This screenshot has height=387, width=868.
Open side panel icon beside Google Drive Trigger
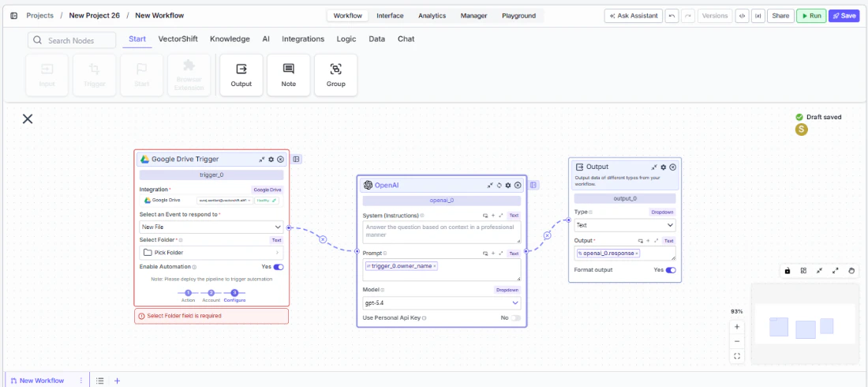pyautogui.click(x=297, y=159)
